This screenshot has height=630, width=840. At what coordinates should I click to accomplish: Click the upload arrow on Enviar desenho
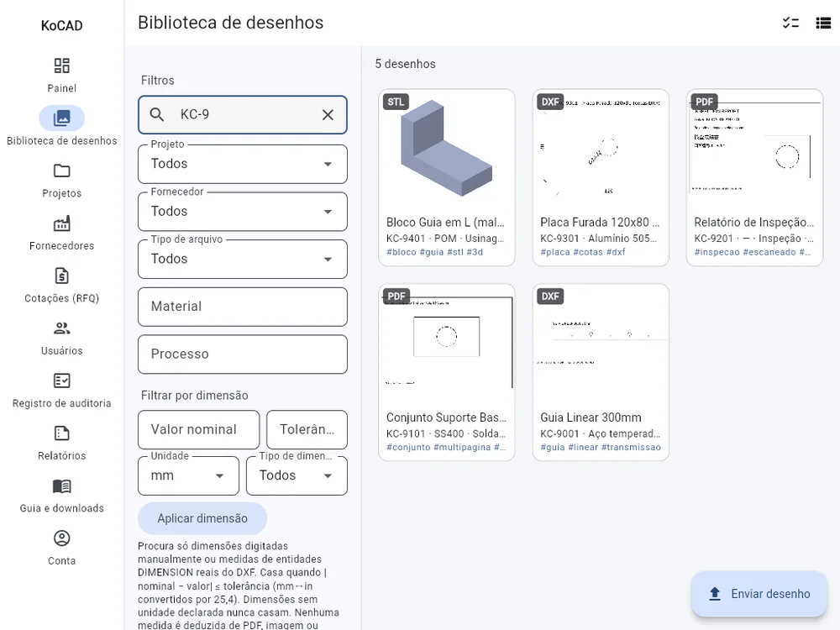(715, 594)
